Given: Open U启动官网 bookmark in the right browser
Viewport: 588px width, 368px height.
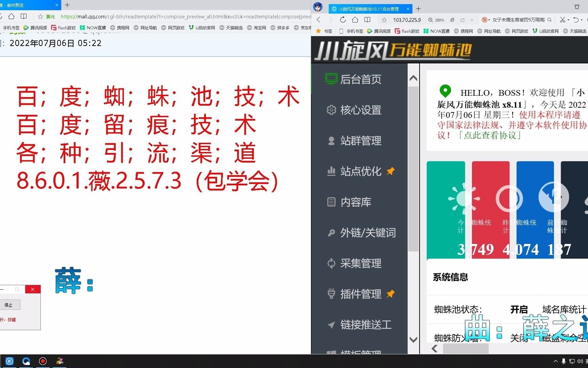Looking at the screenshot, I should (545, 31).
